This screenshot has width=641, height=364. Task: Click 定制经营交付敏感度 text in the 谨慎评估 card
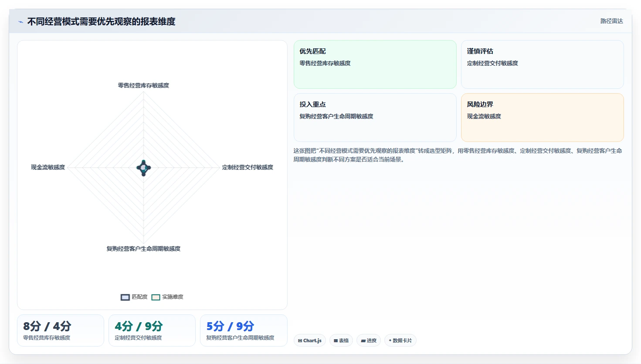pyautogui.click(x=492, y=63)
